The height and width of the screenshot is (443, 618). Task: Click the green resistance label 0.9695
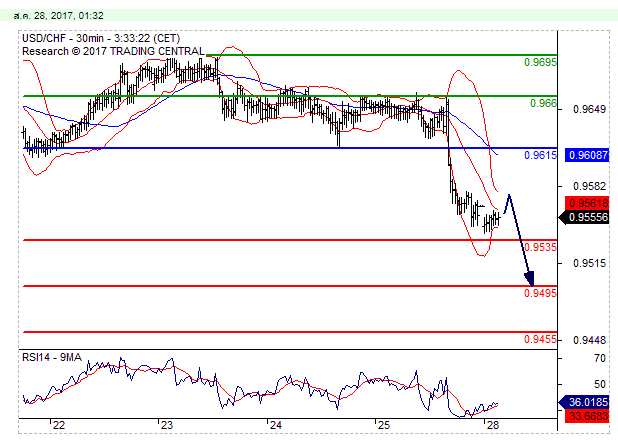tap(540, 62)
